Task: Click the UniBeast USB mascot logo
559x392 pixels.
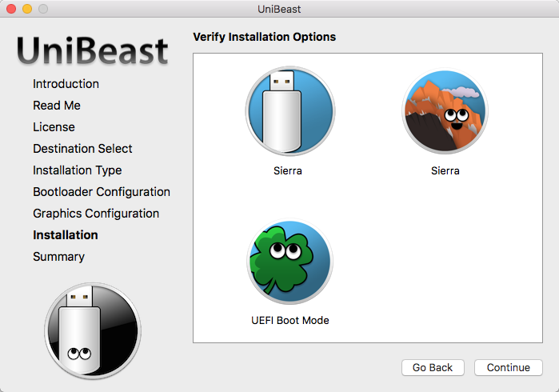Action: coord(93,330)
